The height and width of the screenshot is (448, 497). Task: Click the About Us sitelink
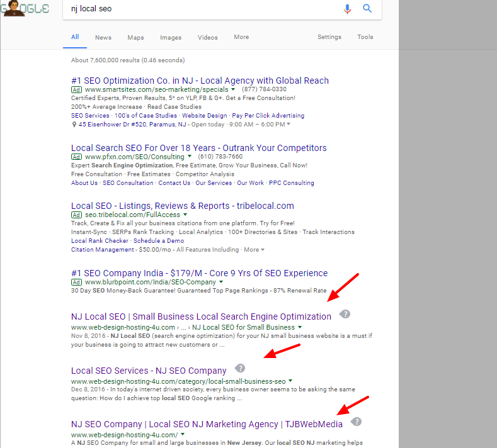(x=84, y=183)
